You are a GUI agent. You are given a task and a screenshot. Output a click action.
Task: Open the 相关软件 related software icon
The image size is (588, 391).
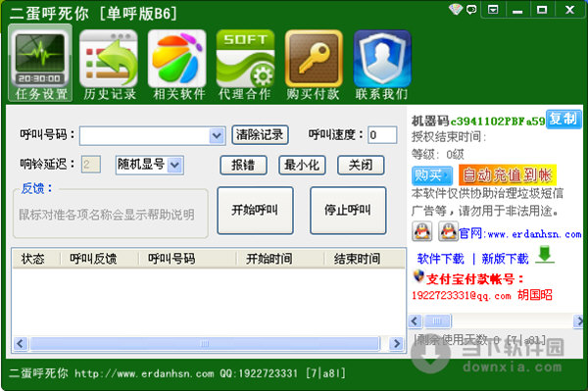tap(177, 65)
